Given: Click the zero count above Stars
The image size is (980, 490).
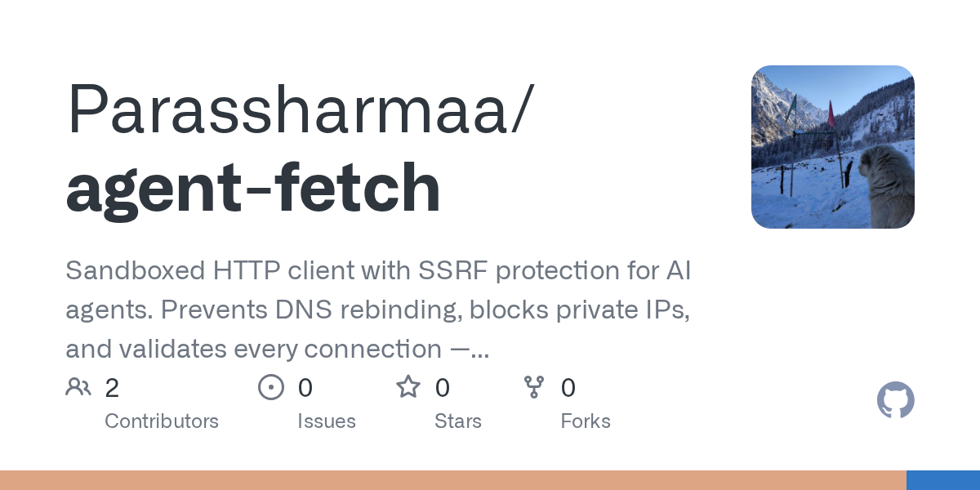Looking at the screenshot, I should 443,388.
